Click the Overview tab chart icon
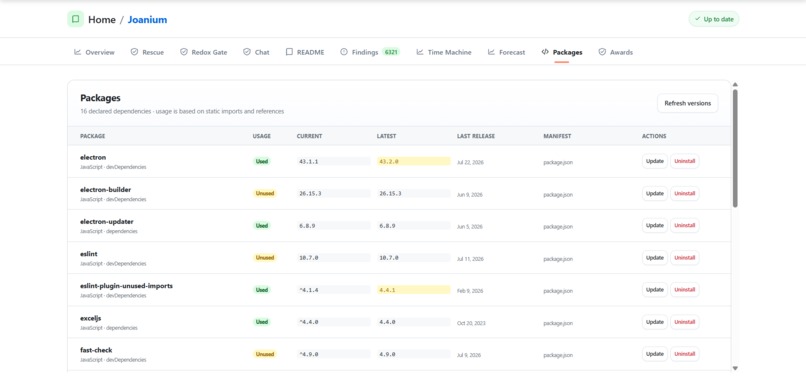Viewport: 806px width, 386px height. (x=78, y=52)
